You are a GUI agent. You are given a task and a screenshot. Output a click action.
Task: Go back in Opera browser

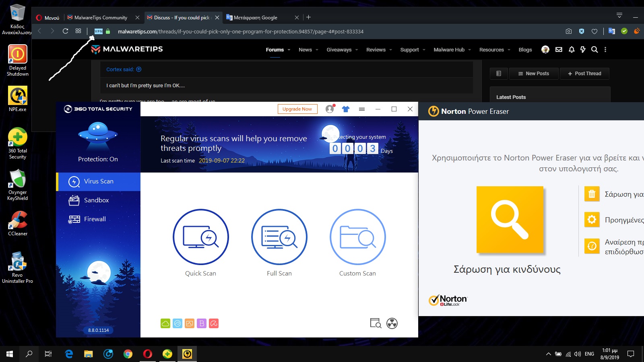[x=39, y=31]
